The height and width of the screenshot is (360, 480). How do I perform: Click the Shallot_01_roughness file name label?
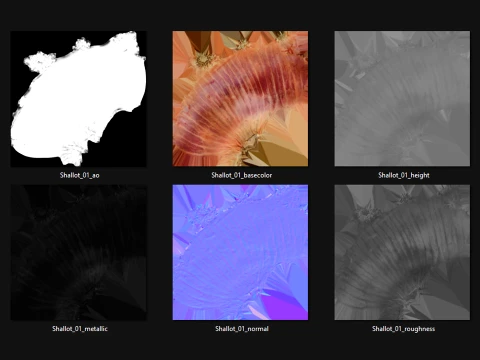(403, 329)
